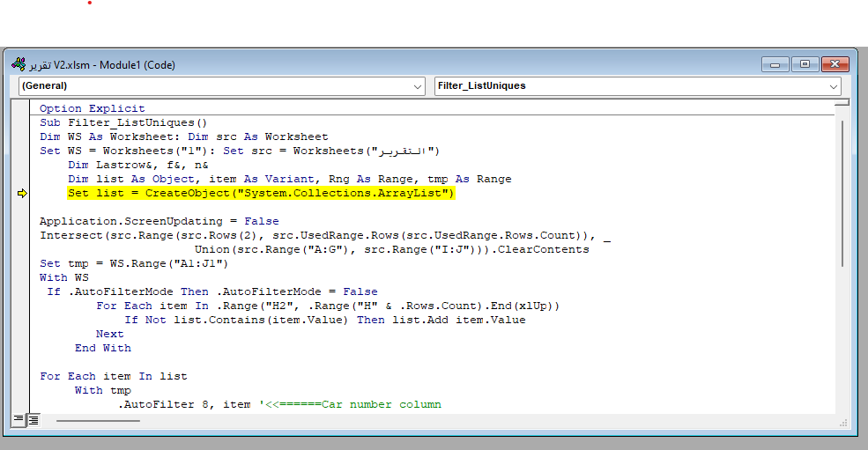868x450 pixels.
Task: Maximize the Module1 code window
Action: point(805,65)
